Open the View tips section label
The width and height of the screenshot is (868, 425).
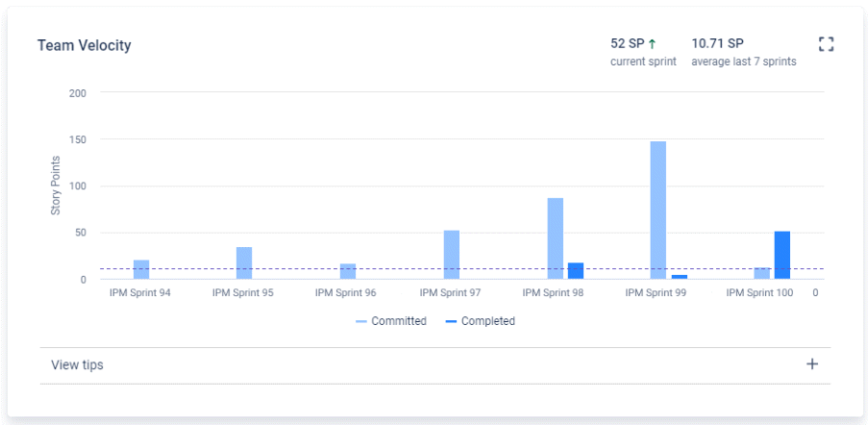tap(78, 365)
